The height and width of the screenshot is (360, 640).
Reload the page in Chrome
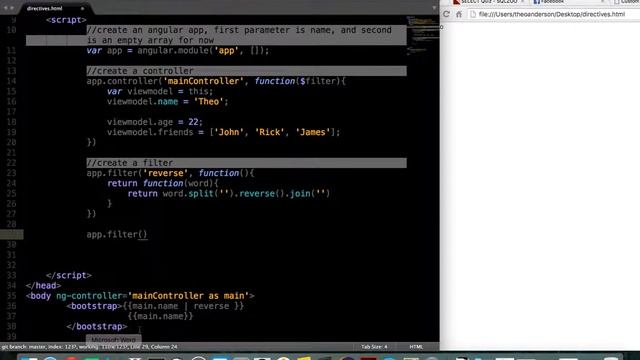(x=446, y=14)
